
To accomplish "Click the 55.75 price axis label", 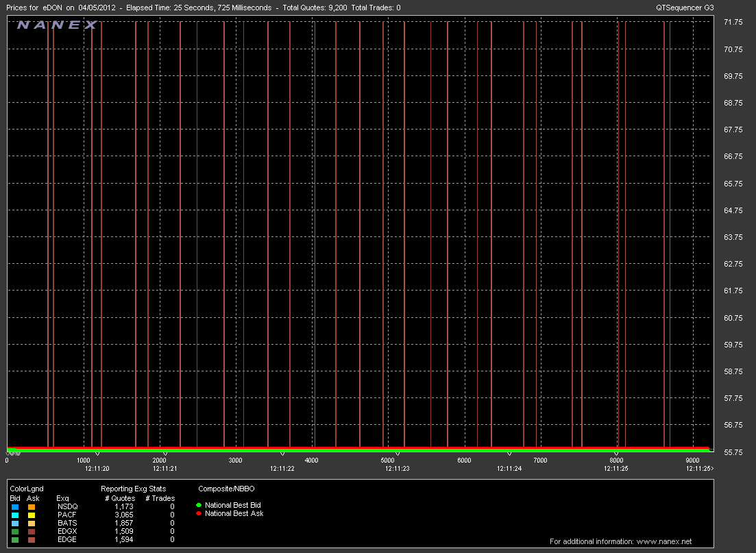I will [x=733, y=452].
